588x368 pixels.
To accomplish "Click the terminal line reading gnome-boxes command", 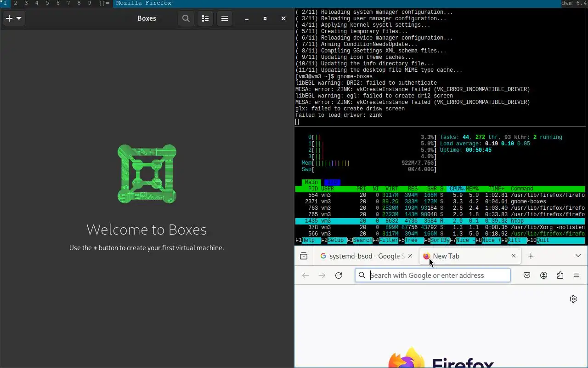I will [x=334, y=76].
